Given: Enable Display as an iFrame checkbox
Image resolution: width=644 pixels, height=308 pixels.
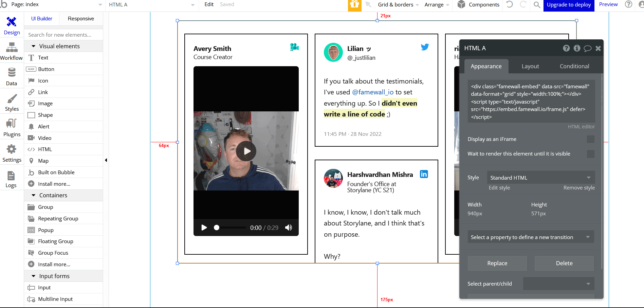Looking at the screenshot, I should click(x=590, y=139).
